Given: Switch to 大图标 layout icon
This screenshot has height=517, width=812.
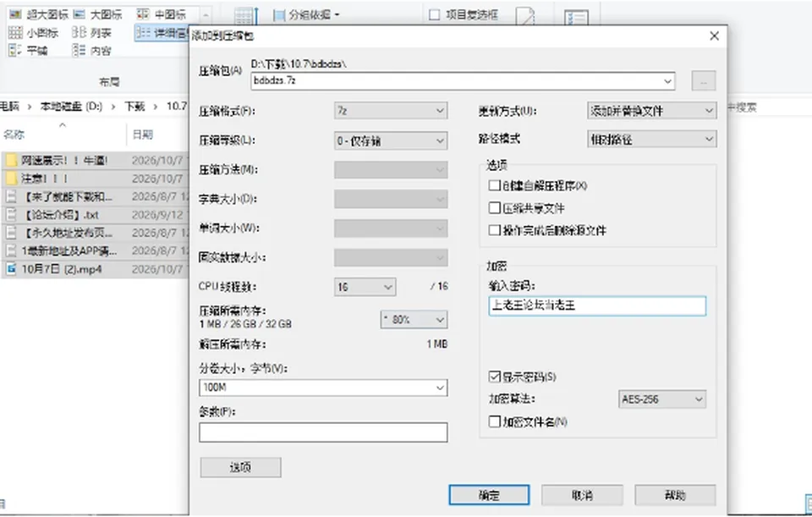Looking at the screenshot, I should click(x=80, y=14).
